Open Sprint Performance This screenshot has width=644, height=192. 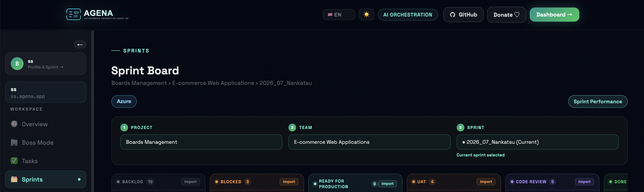[x=598, y=101]
